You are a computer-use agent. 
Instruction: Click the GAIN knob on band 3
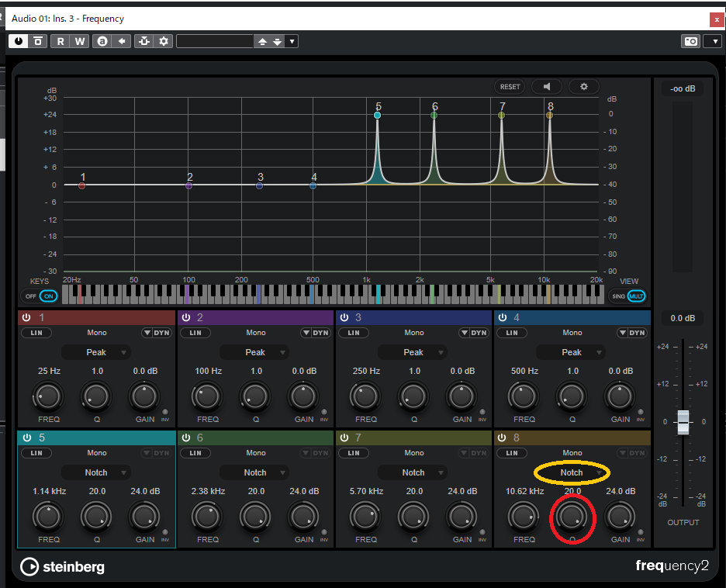click(x=462, y=397)
